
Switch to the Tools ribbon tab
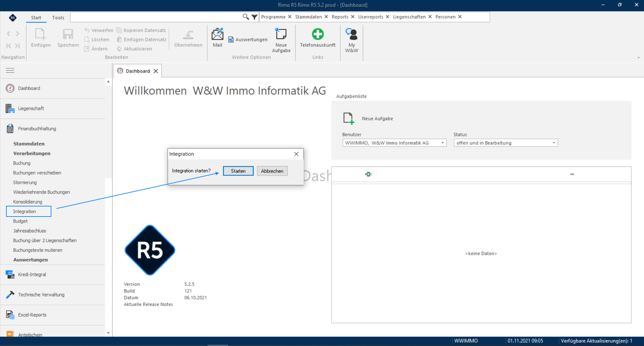tap(58, 17)
